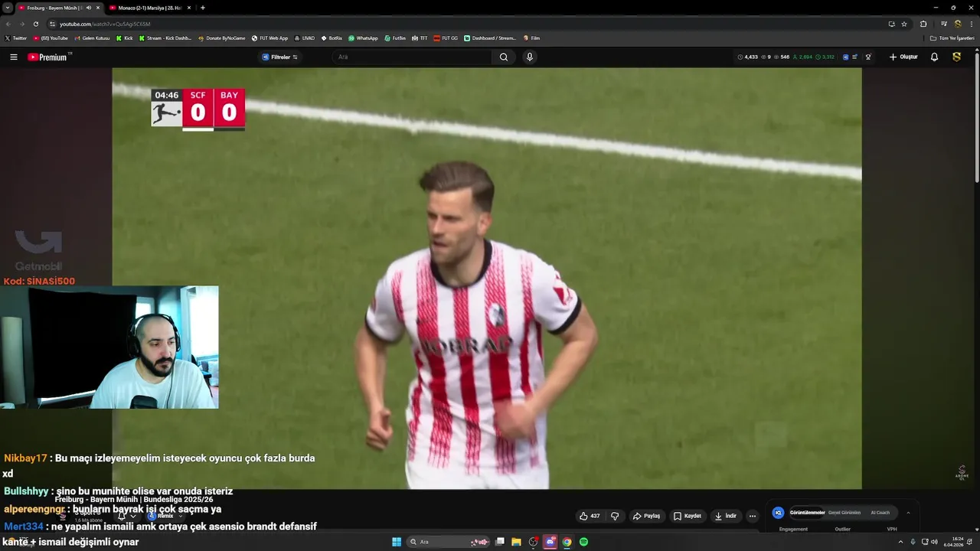Open the Gelen Kutusu Gmail bookmark
980x551 pixels.
(x=92, y=38)
